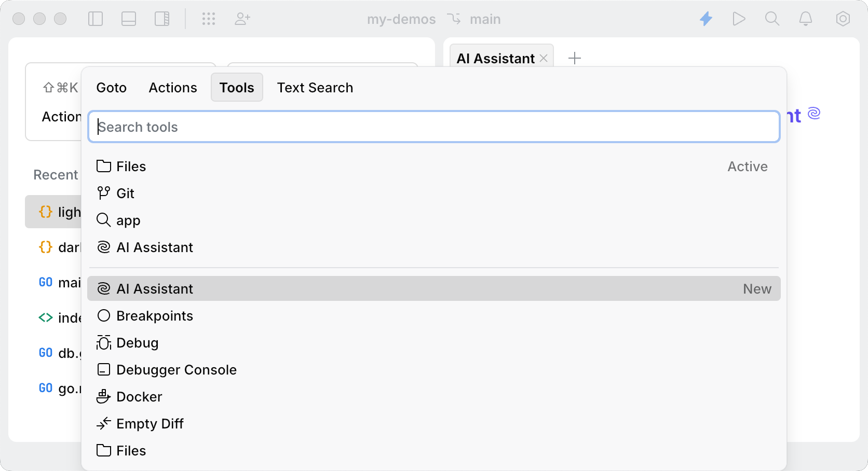Select the Git tool in the popup
Viewport: 868px width, 471px height.
click(x=126, y=192)
